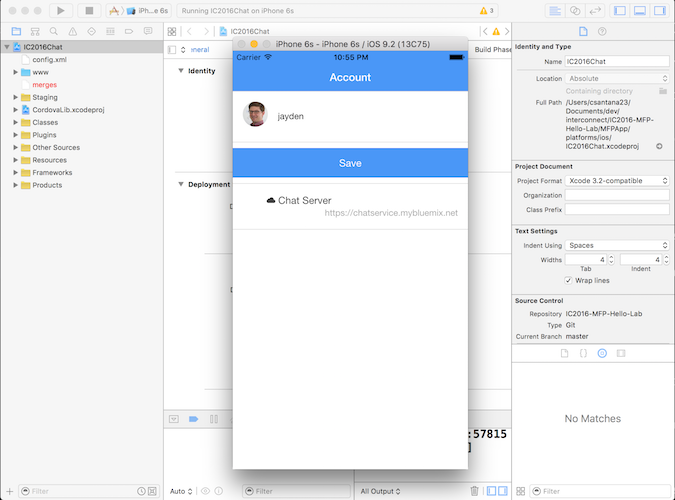Select config.xml in project navigator
The height and width of the screenshot is (500, 675).
pos(50,59)
